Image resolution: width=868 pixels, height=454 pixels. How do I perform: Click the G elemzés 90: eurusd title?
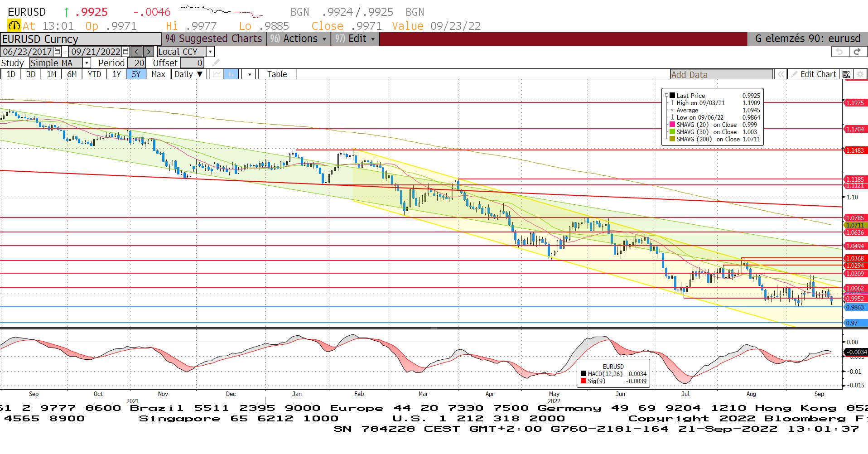(808, 39)
